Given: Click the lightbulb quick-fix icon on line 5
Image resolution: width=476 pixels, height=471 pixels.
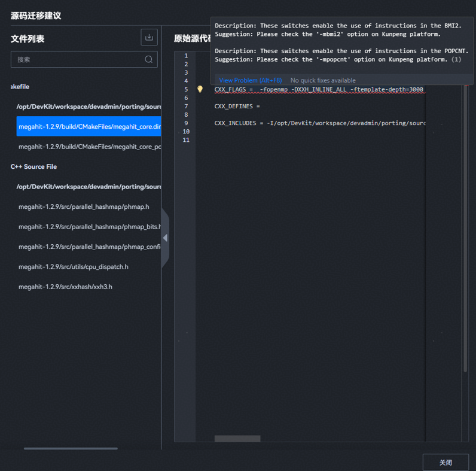Looking at the screenshot, I should coord(200,89).
